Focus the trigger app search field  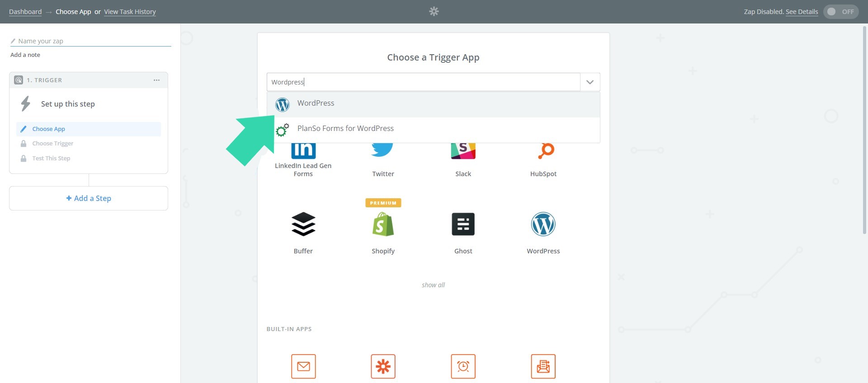pos(424,82)
